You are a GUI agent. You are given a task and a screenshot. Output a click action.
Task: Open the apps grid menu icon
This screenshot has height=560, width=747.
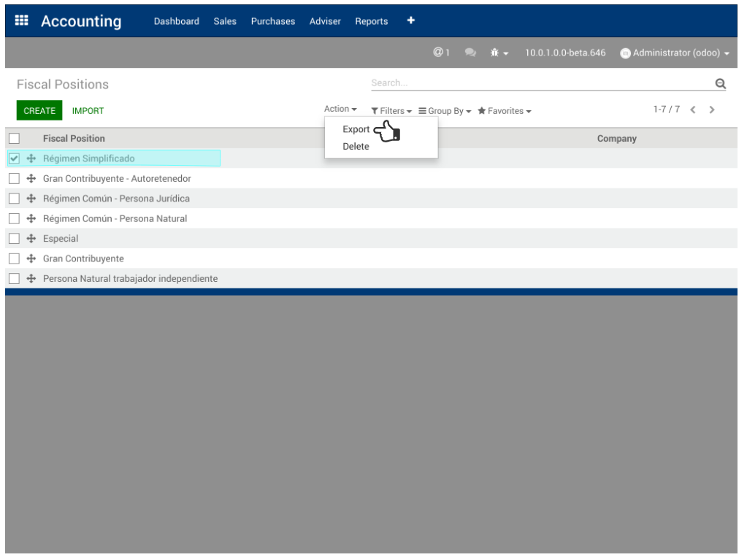coord(22,21)
